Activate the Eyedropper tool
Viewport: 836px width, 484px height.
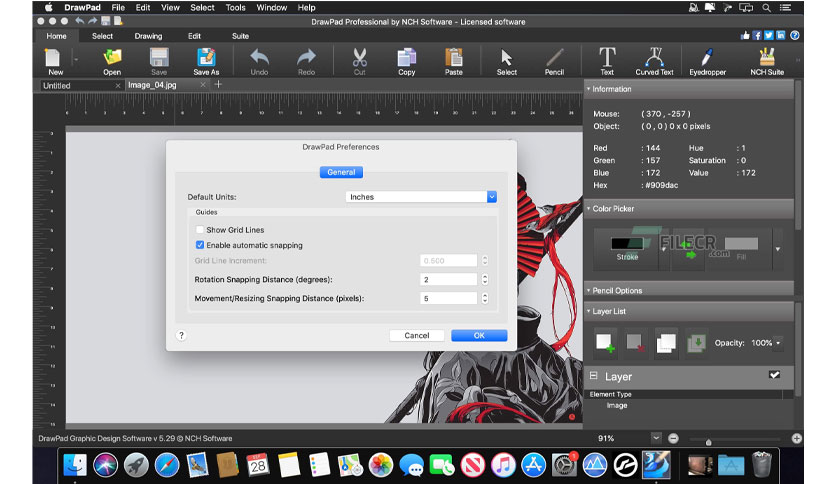(708, 61)
